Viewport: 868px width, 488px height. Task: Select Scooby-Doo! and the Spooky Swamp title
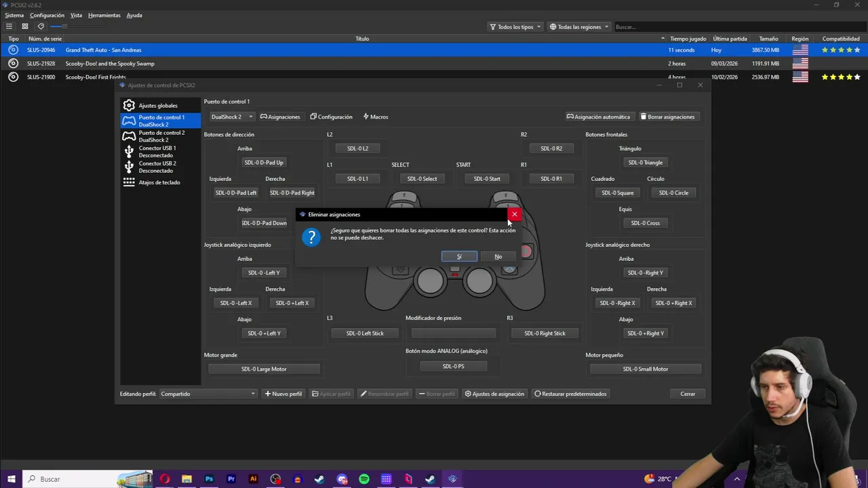coord(110,64)
